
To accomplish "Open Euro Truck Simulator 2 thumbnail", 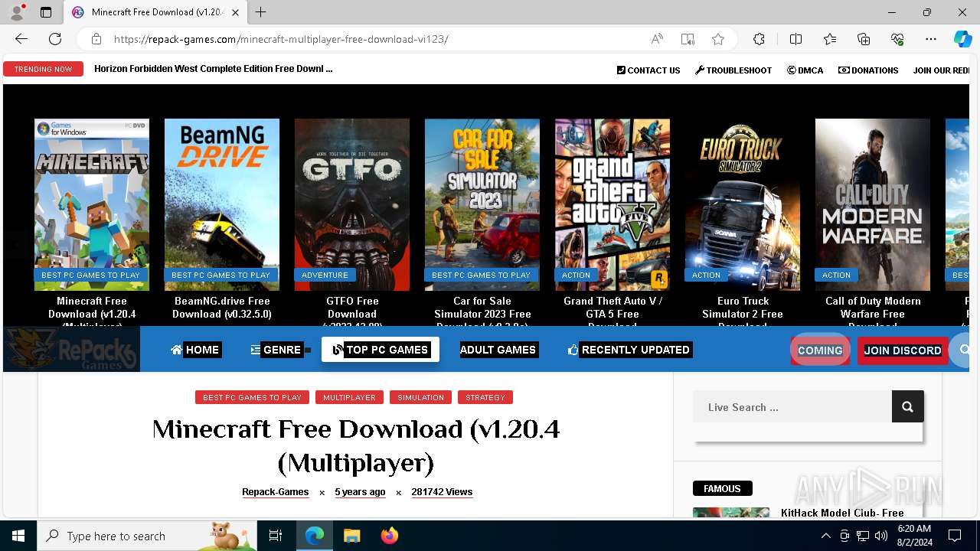I will coord(743,204).
